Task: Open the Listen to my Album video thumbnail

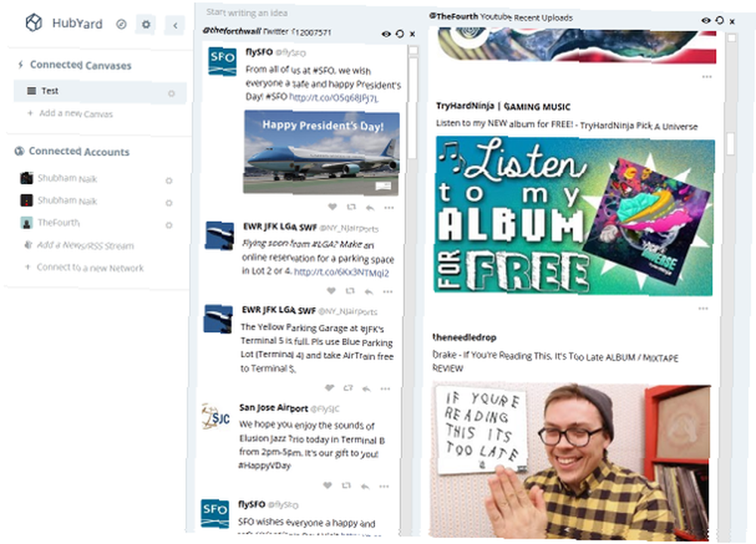Action: pos(573,216)
